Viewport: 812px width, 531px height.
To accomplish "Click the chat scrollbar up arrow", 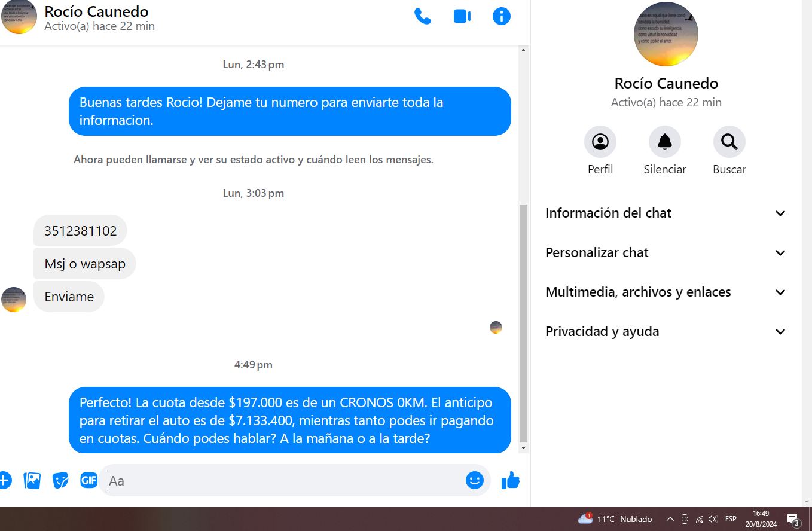I will 523,50.
